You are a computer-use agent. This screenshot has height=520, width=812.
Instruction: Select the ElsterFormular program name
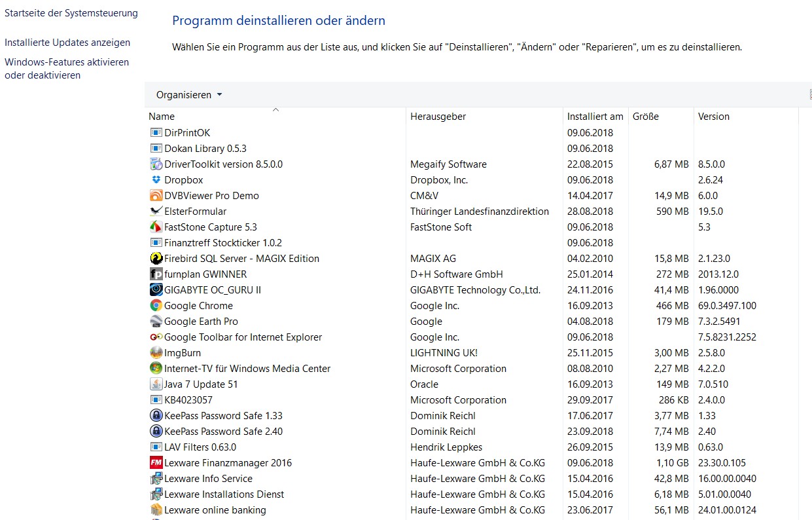tap(196, 212)
